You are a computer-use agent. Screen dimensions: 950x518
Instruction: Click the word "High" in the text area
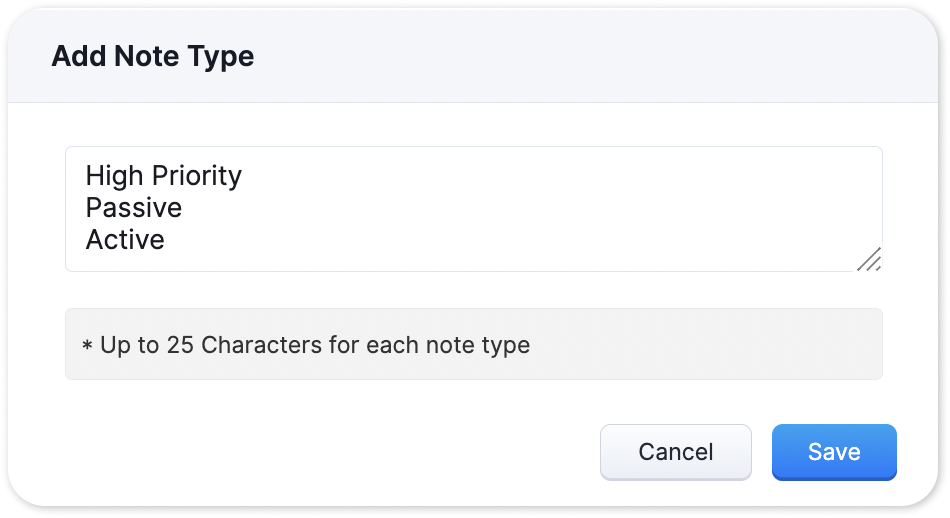(113, 176)
